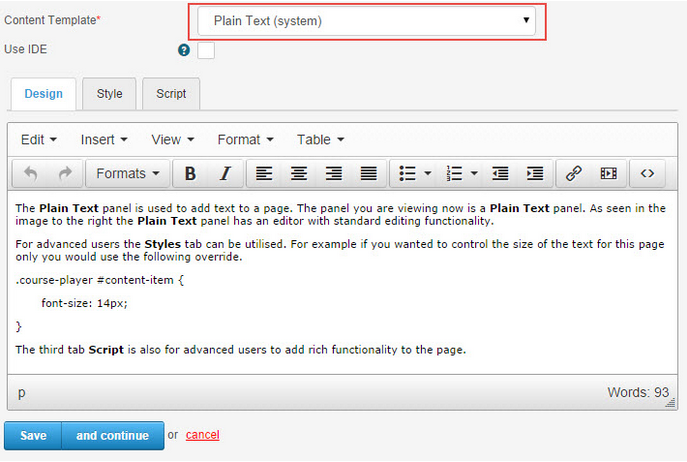Align text to center

299,173
